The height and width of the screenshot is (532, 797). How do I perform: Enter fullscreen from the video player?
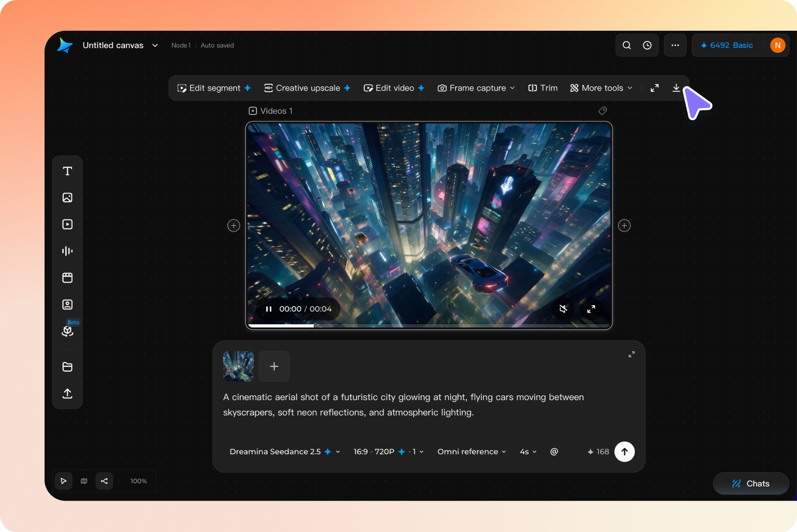pos(591,309)
